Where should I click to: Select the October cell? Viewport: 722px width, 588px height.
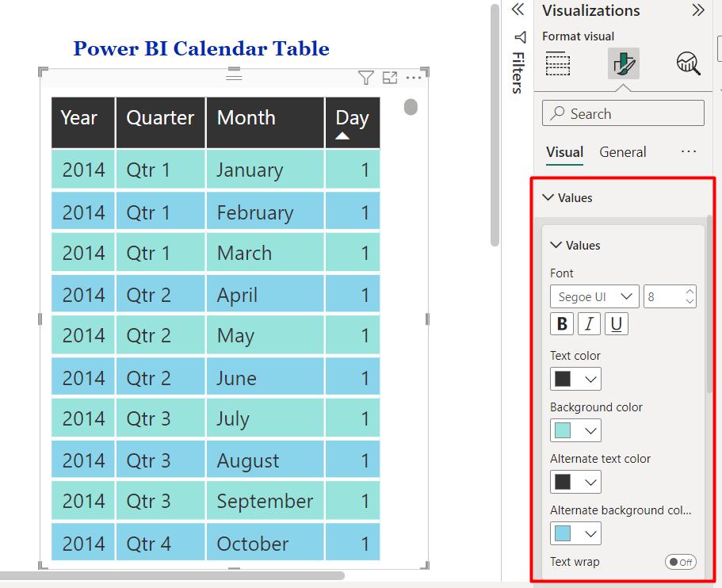point(265,544)
